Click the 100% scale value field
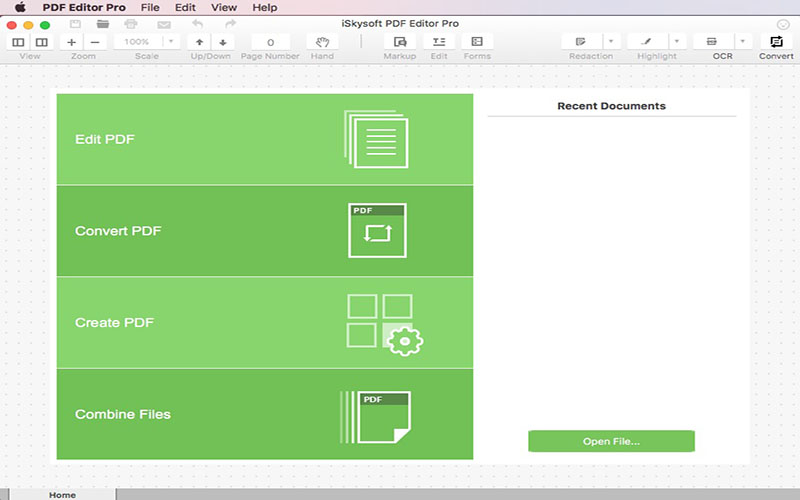Screen dimensions: 800x500 pyautogui.click(x=137, y=41)
